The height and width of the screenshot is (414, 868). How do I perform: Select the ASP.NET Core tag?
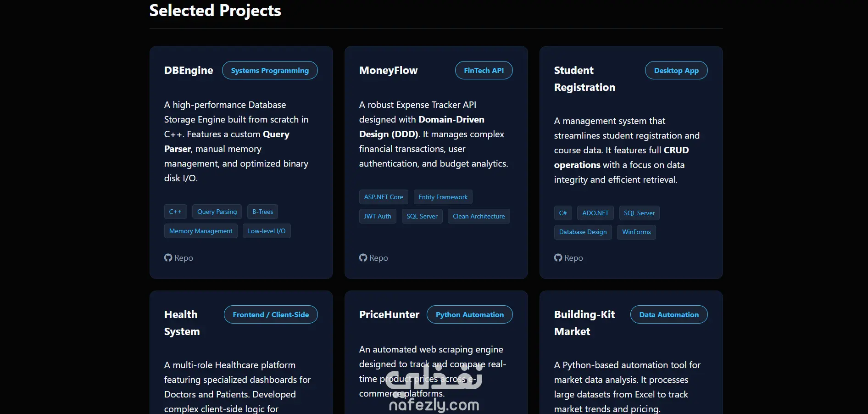pos(384,197)
